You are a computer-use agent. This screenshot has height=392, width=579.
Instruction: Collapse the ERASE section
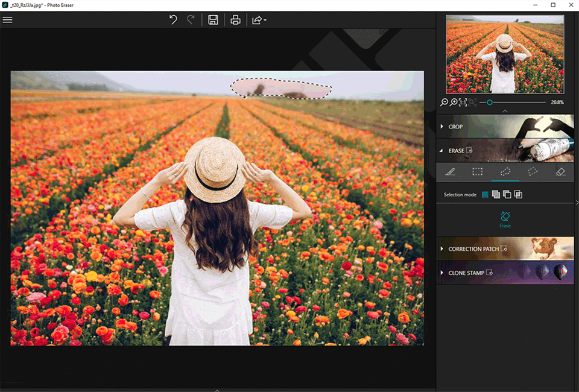pyautogui.click(x=455, y=150)
